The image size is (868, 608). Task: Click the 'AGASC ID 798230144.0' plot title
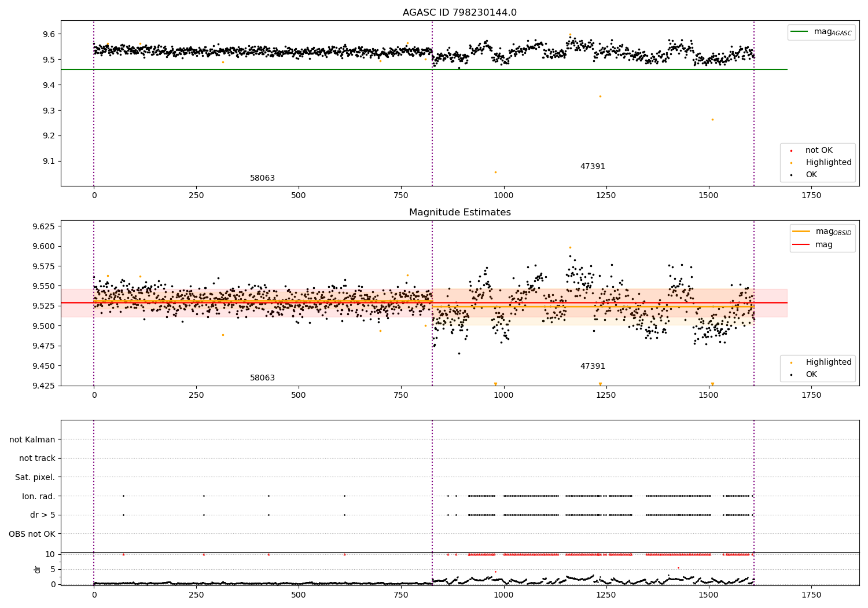[x=459, y=13]
